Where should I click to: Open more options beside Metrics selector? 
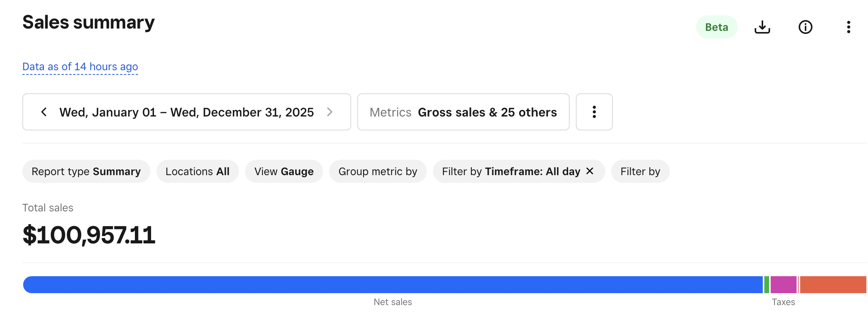point(594,112)
